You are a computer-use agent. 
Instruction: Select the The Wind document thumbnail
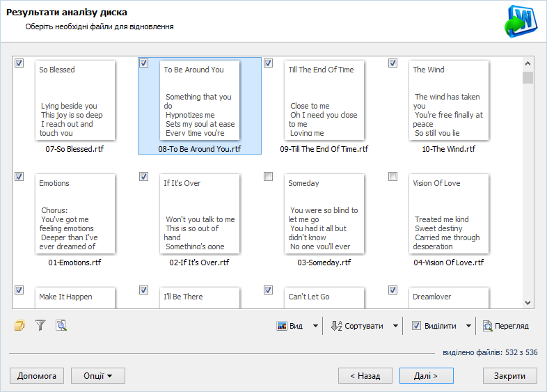tap(449, 100)
